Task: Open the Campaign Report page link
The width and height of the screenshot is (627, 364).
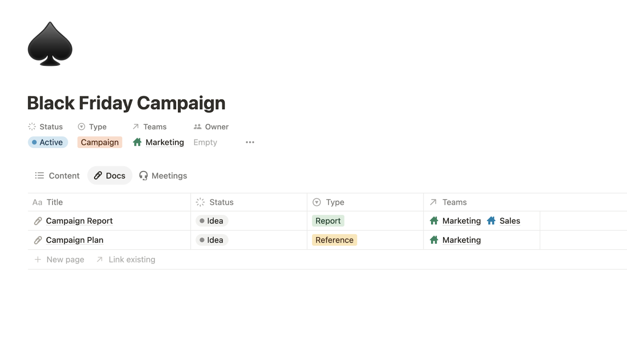Action: 79,221
